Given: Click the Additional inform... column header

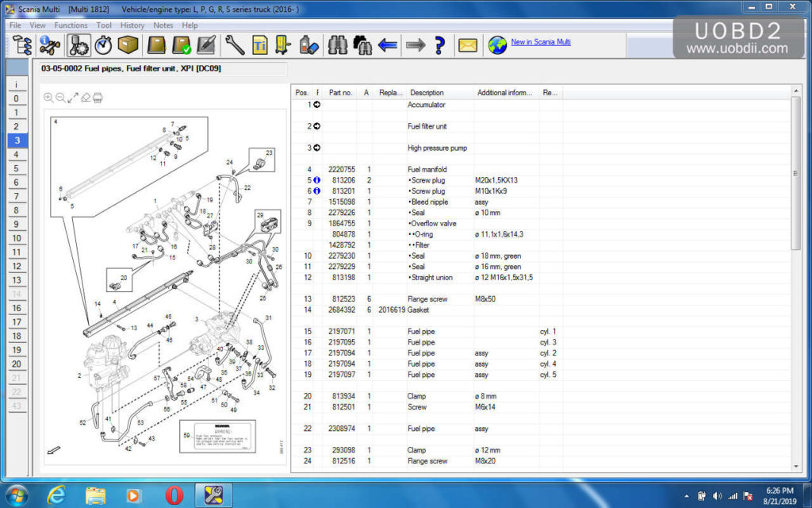Looking at the screenshot, I should point(507,93).
